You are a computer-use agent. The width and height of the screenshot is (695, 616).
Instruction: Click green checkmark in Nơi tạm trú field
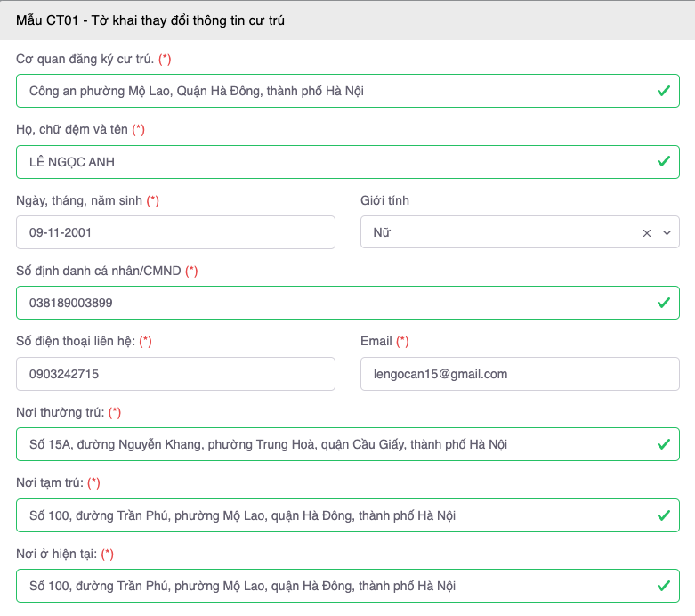click(663, 515)
